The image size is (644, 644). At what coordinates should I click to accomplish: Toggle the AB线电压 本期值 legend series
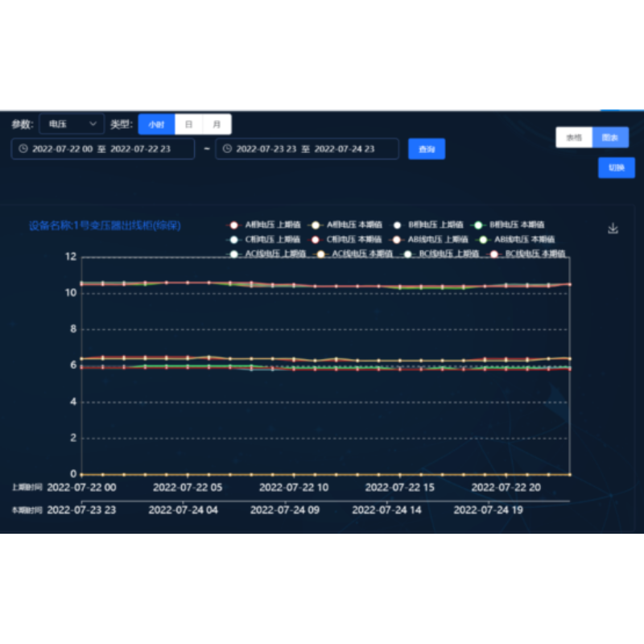tap(515, 239)
